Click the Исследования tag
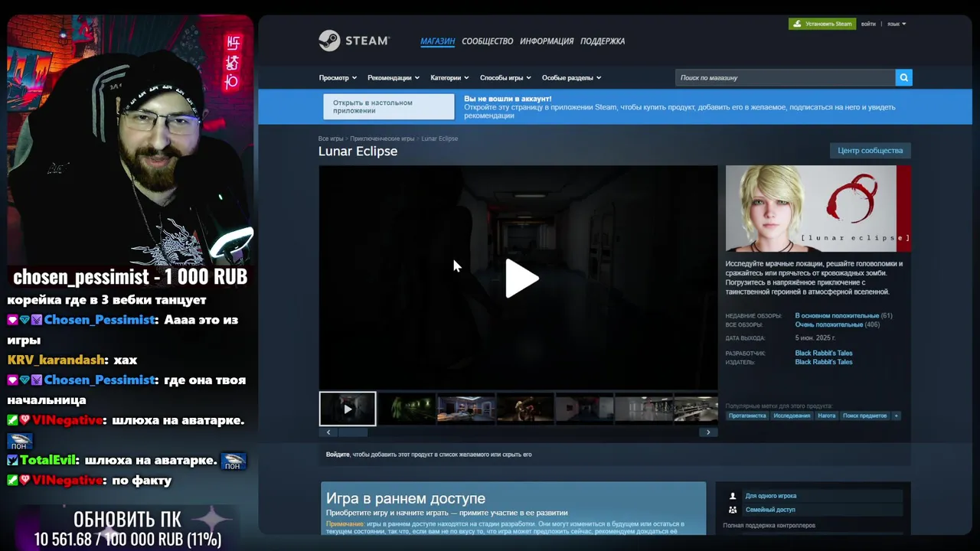 tap(792, 416)
